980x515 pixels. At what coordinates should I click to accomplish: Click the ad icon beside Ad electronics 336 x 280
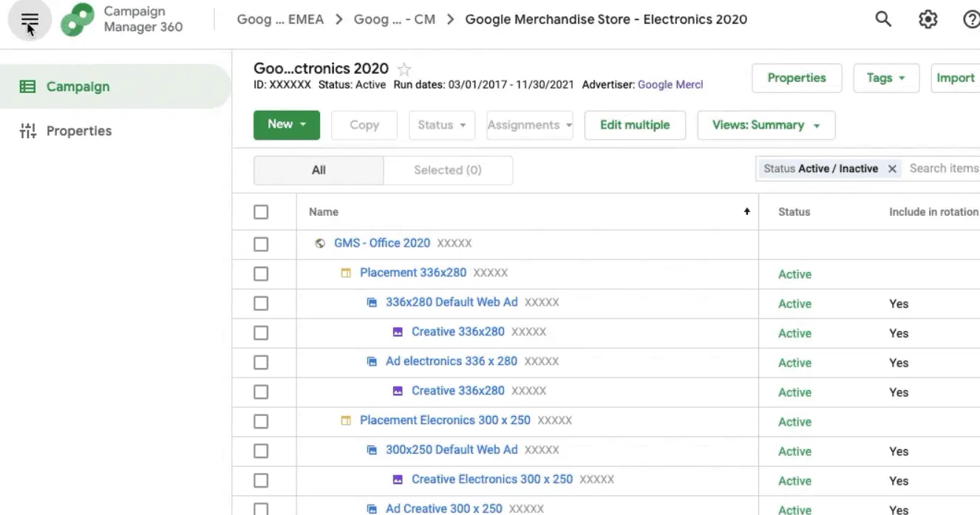click(372, 361)
